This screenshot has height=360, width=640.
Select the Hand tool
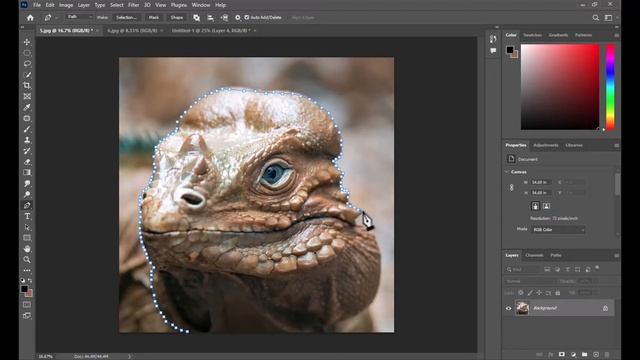click(x=27, y=249)
